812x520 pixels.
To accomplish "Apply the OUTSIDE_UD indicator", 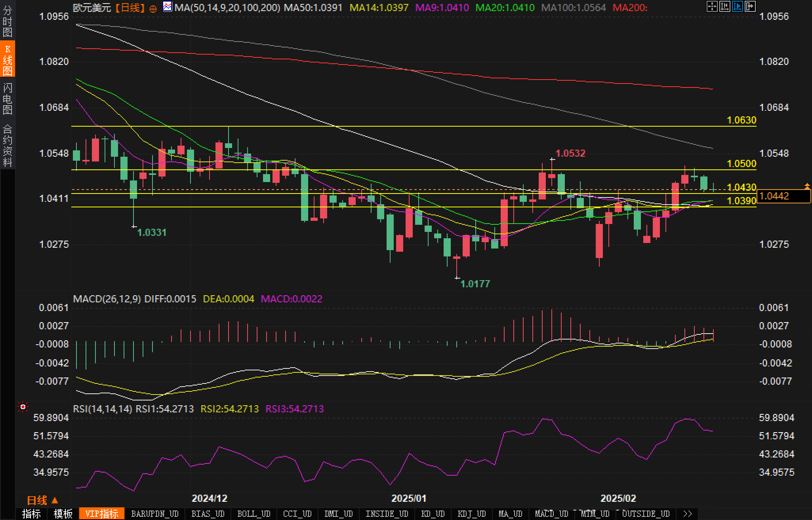I will (x=646, y=514).
